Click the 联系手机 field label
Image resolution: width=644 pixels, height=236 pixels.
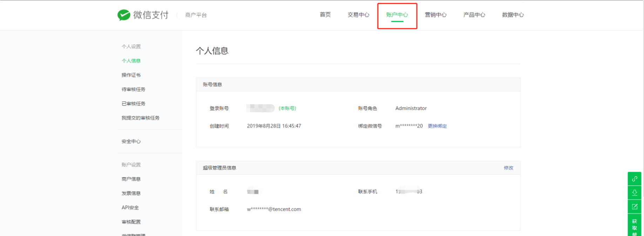pos(367,192)
